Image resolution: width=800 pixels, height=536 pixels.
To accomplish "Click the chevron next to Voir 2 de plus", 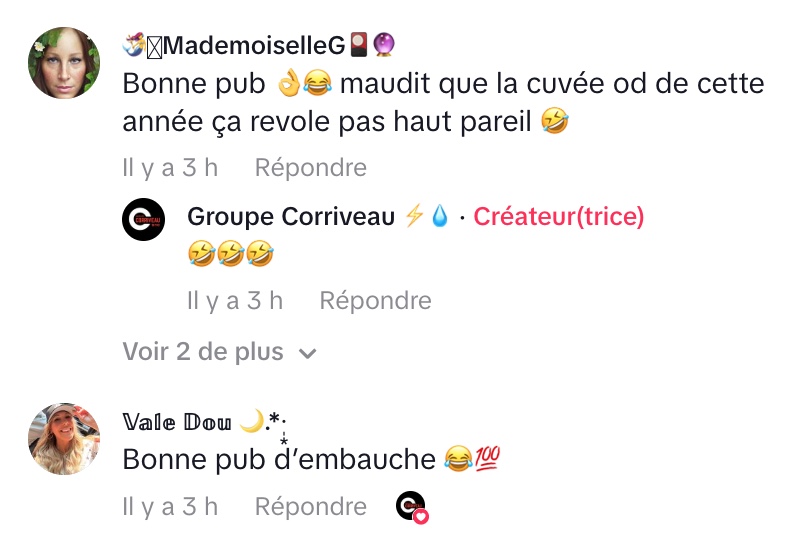I will pyautogui.click(x=307, y=353).
